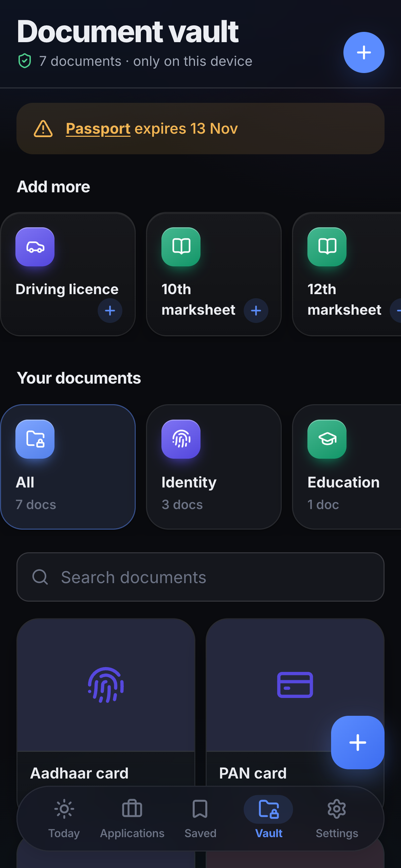Select the Identity category card
The image size is (401, 868).
[214, 467]
